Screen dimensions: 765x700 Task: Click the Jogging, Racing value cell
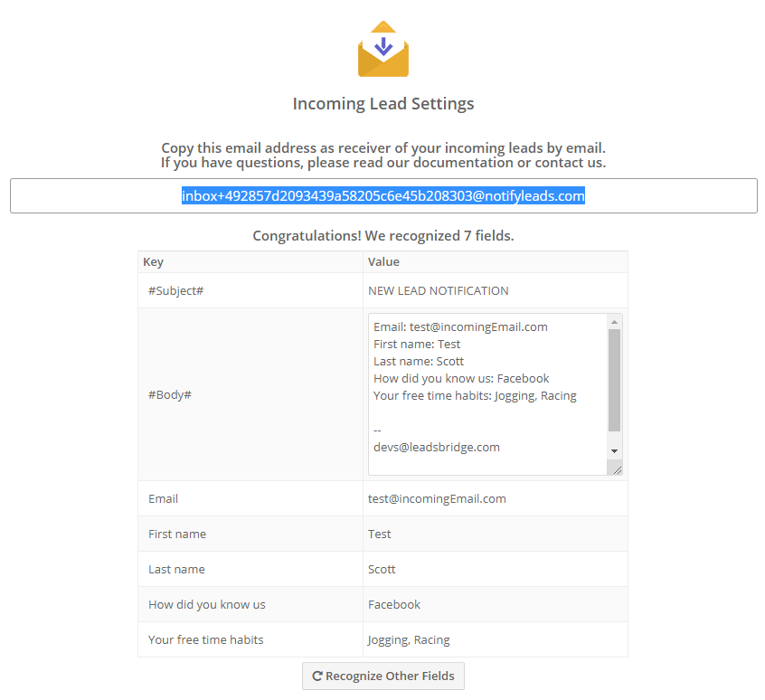(x=496, y=639)
